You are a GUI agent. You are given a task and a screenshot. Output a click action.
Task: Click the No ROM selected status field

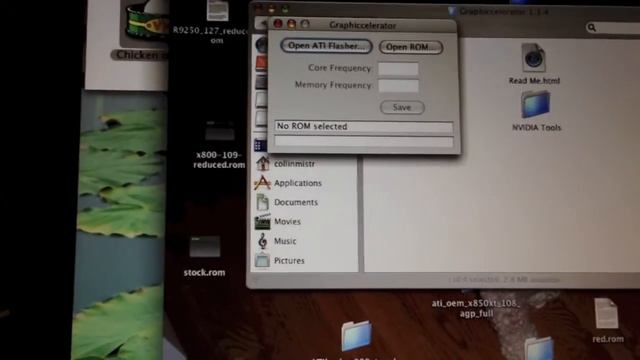click(x=364, y=127)
